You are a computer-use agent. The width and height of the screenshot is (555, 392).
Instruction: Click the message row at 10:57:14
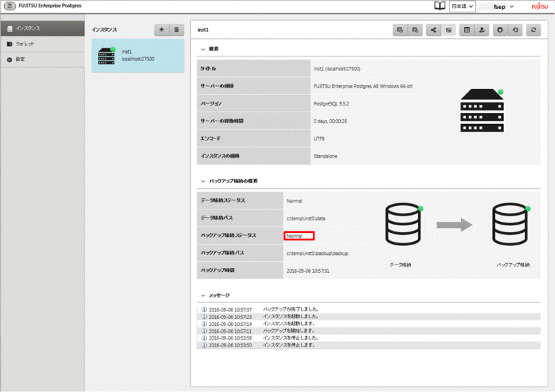click(x=368, y=324)
